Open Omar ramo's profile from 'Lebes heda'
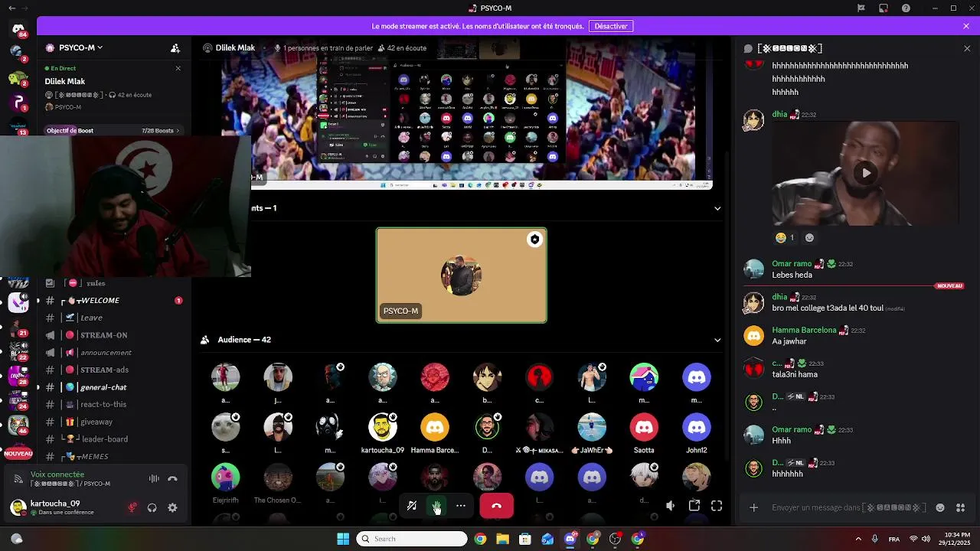Screen dimensions: 980x551 click(792, 264)
